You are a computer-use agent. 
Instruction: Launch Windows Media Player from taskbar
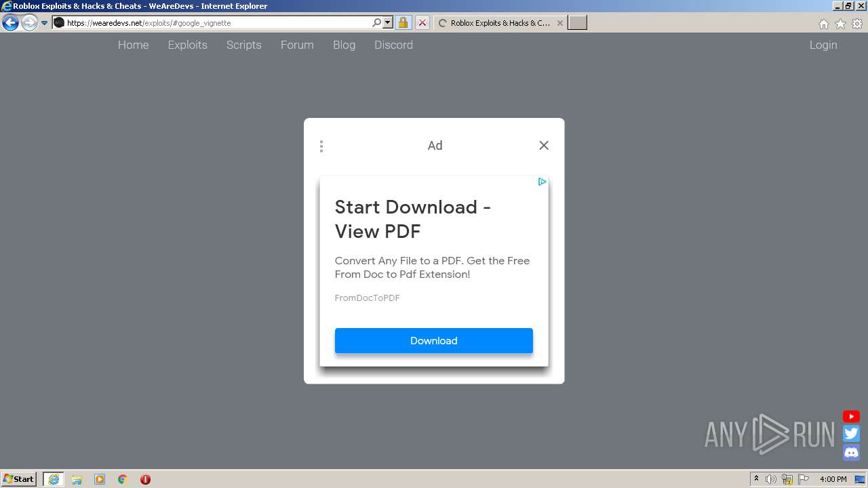tap(100, 479)
